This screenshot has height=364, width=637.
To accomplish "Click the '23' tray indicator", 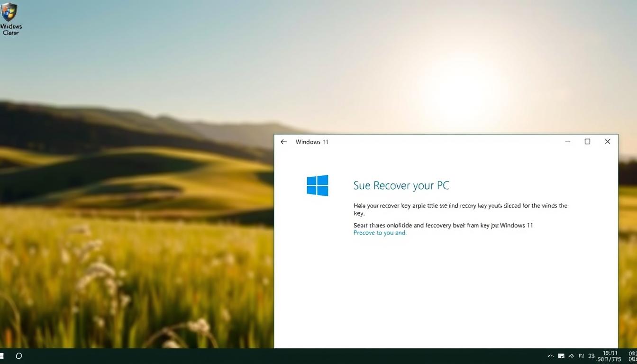I will point(591,356).
